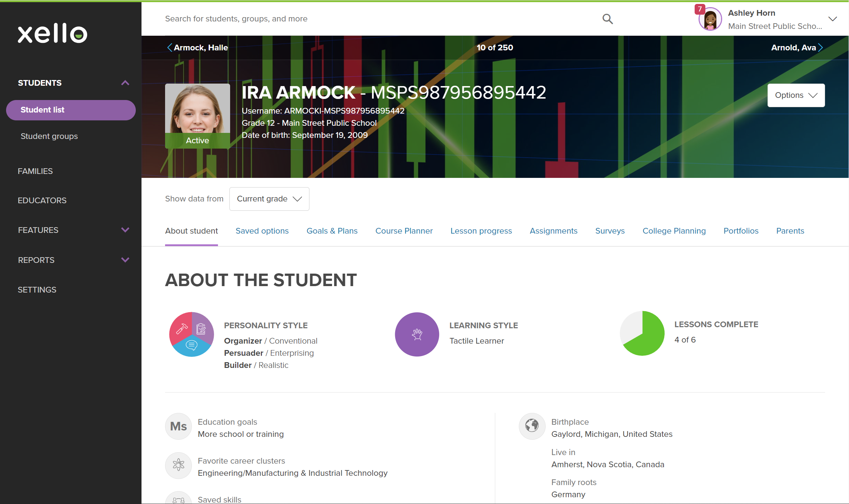This screenshot has width=849, height=504.
Task: Click the Ms education goals icon
Action: pos(178,426)
